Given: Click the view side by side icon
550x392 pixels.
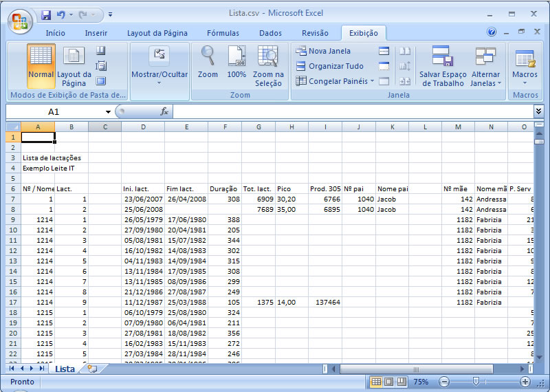Looking at the screenshot, I should pos(405,51).
